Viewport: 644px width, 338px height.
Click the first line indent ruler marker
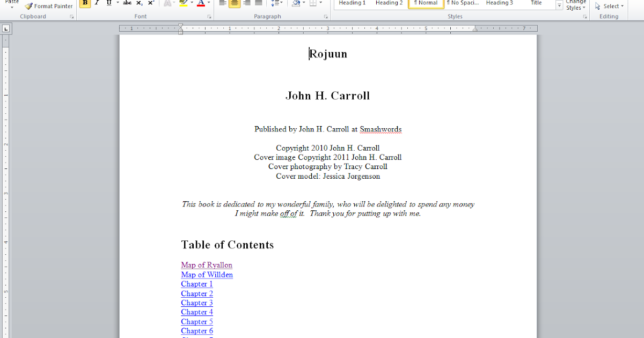coord(181,26)
